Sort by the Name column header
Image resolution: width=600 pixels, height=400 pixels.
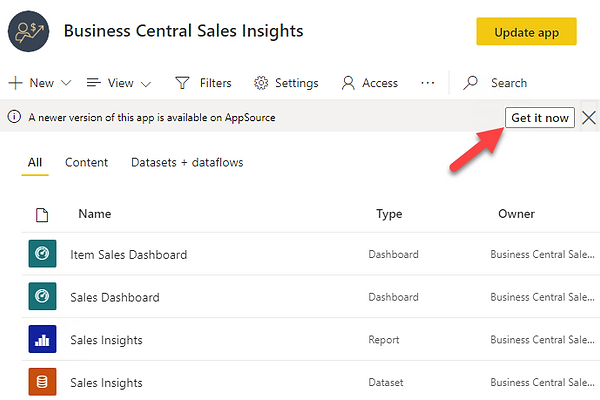click(95, 214)
